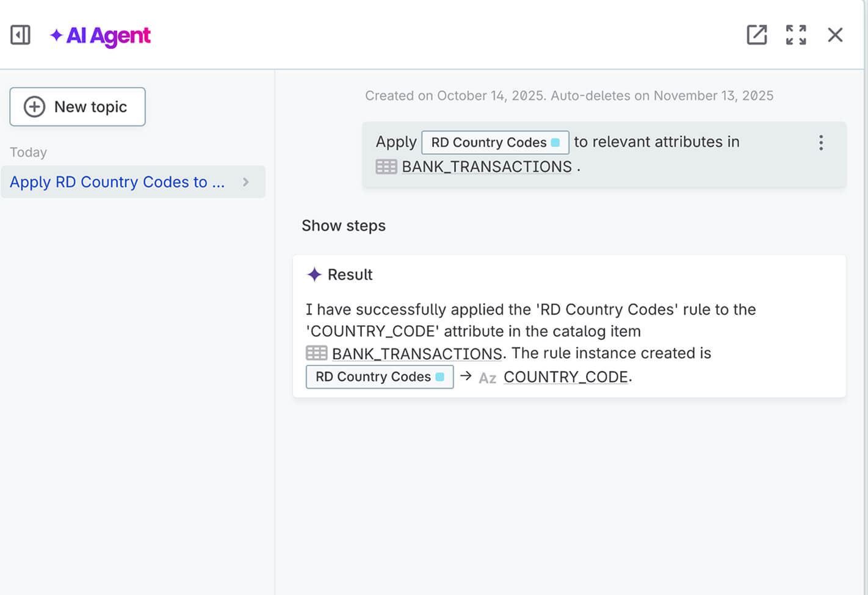Click RD Country Codes chip in prompt
The width and height of the screenshot is (868, 595).
(488, 143)
